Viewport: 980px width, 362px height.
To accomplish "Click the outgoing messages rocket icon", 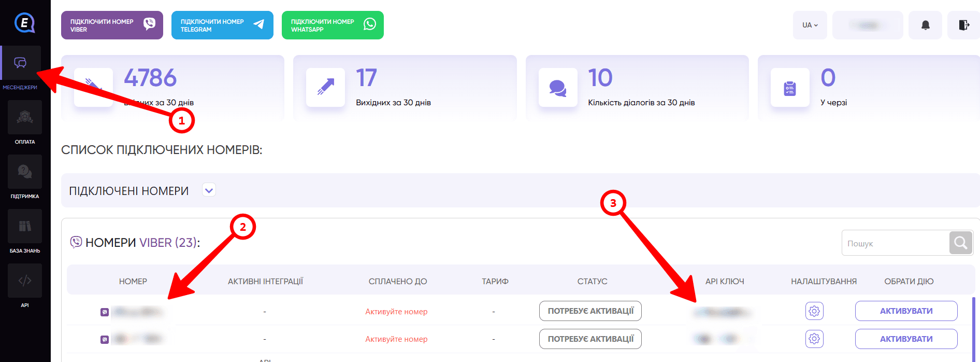I will coord(325,87).
